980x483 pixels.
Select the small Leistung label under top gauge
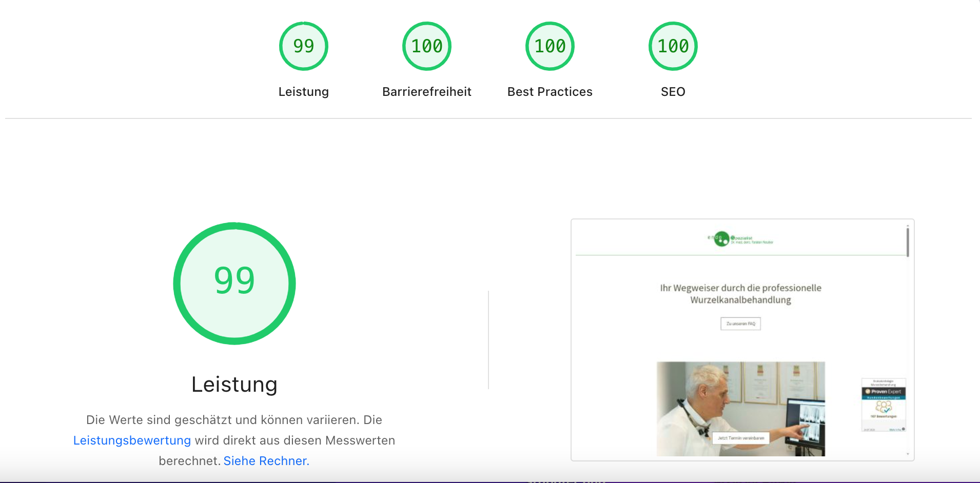pos(303,92)
